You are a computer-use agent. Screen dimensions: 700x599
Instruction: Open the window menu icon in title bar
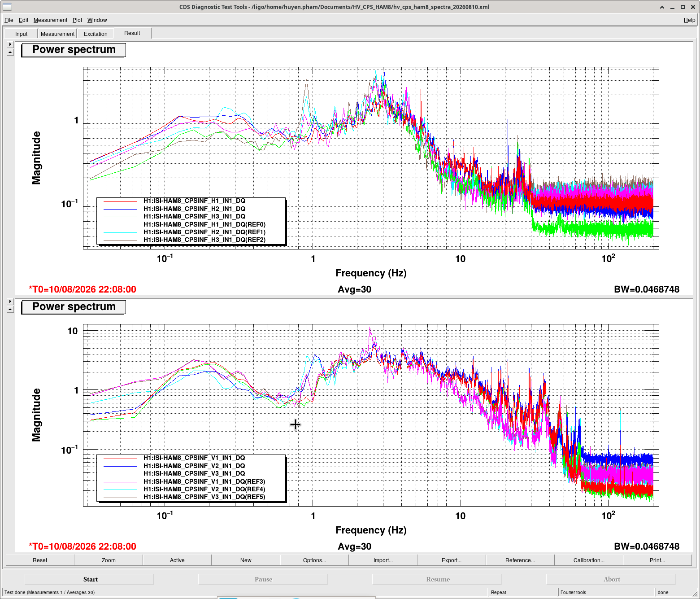[x=7, y=7]
